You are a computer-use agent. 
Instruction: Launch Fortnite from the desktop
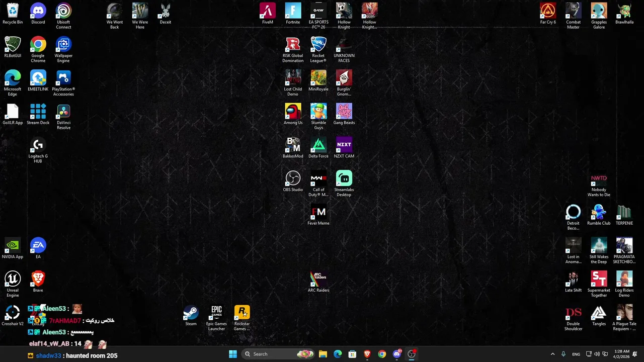[293, 14]
